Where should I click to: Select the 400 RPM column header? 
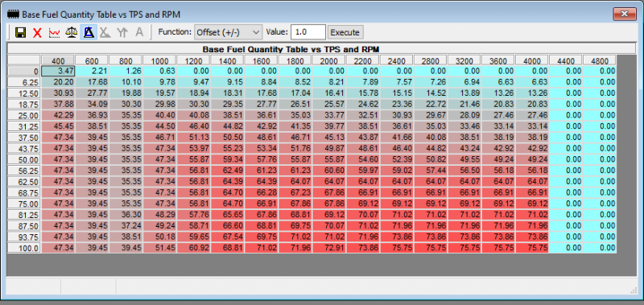57,60
